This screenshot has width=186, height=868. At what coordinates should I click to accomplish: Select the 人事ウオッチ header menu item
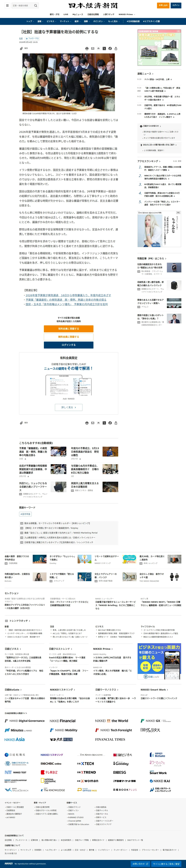(108, 14)
